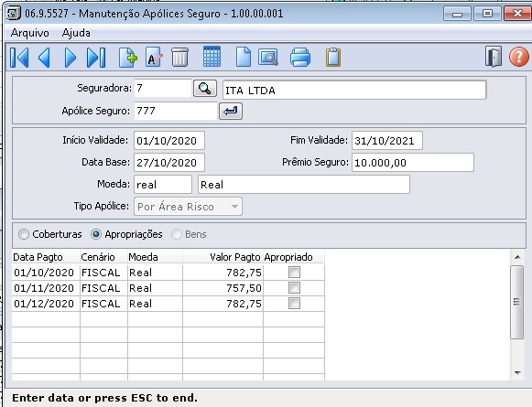Check Apropriado box for 01/12/2020 row
The height and width of the screenshot is (407, 532).
pyautogui.click(x=294, y=304)
